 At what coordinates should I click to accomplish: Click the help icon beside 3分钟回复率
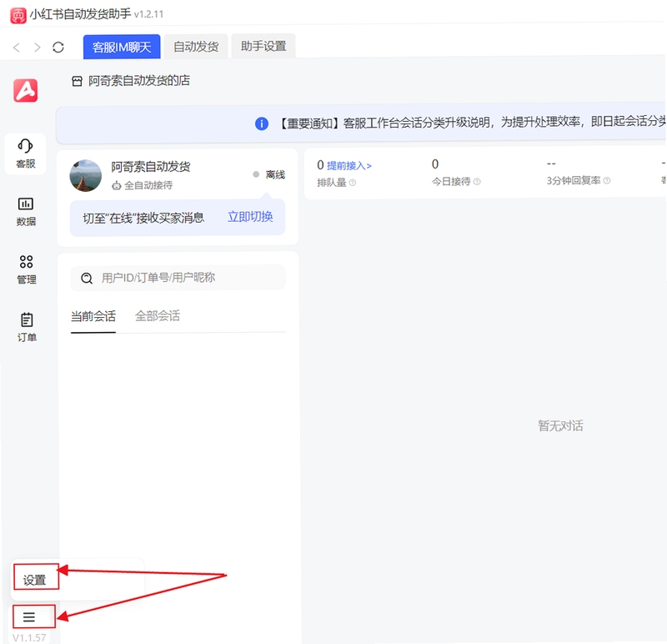click(607, 180)
